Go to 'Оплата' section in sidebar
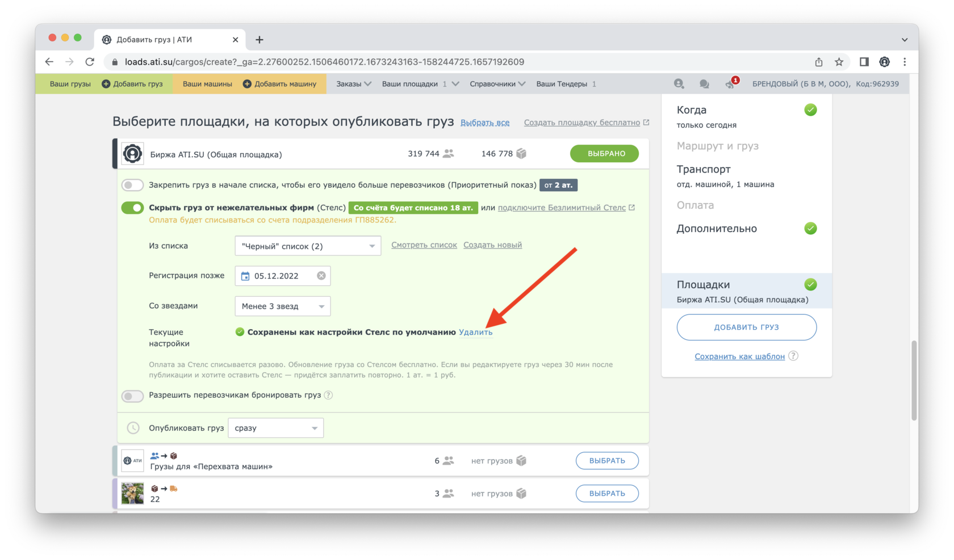Image resolution: width=954 pixels, height=560 pixels. (695, 205)
